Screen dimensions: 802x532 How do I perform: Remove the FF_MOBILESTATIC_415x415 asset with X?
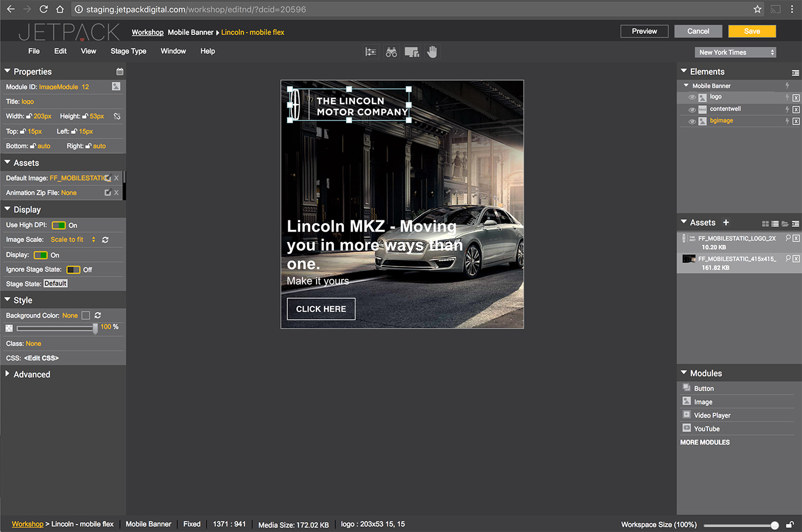pos(796,259)
